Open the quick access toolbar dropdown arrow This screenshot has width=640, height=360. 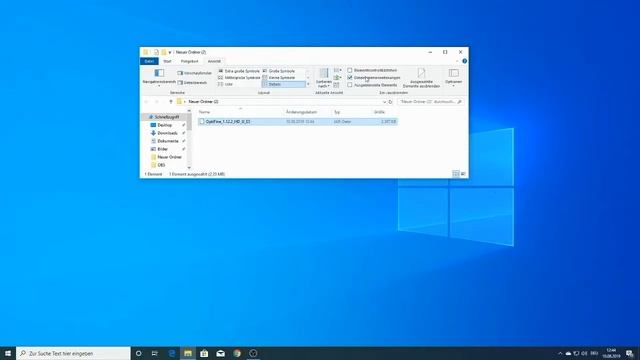[170, 52]
